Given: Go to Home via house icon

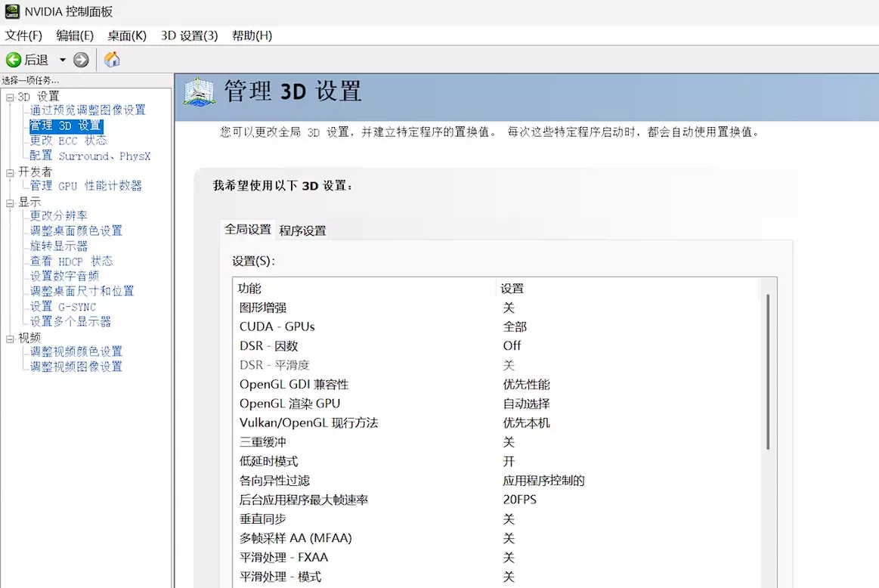Looking at the screenshot, I should [112, 60].
